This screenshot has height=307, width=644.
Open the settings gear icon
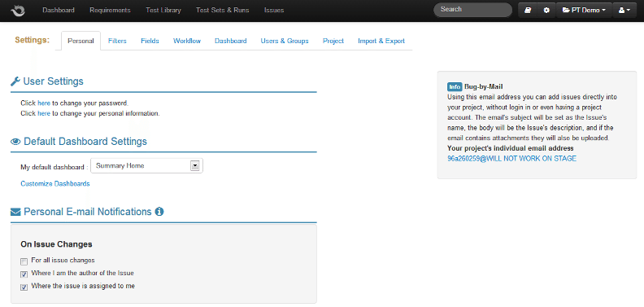(x=546, y=11)
